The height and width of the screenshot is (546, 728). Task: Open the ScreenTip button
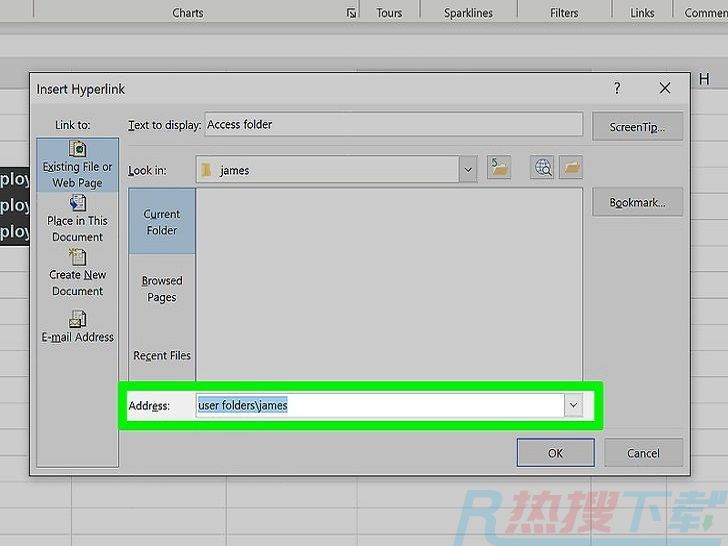pos(637,126)
